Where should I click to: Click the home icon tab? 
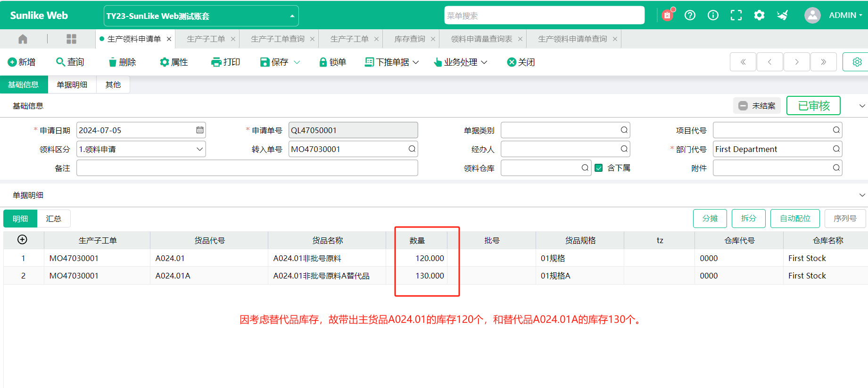point(23,39)
